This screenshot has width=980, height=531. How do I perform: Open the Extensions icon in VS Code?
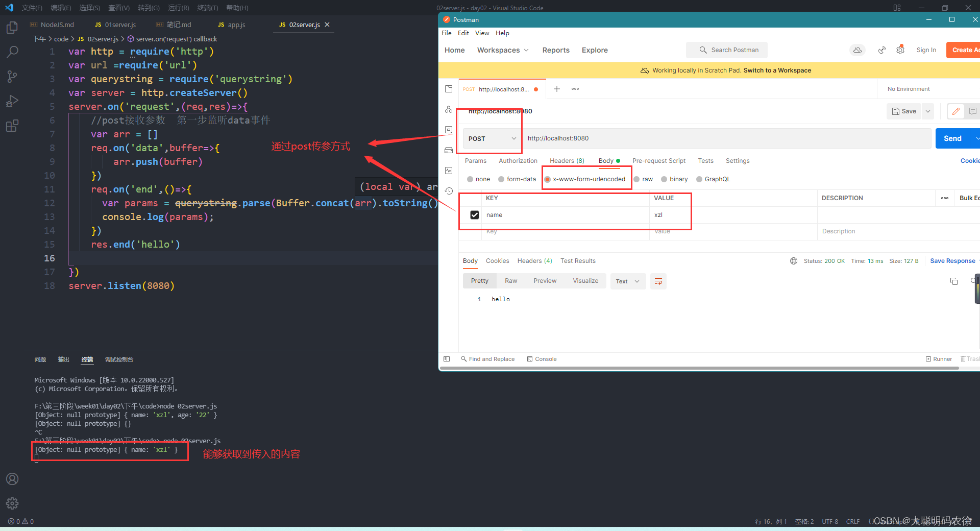12,126
